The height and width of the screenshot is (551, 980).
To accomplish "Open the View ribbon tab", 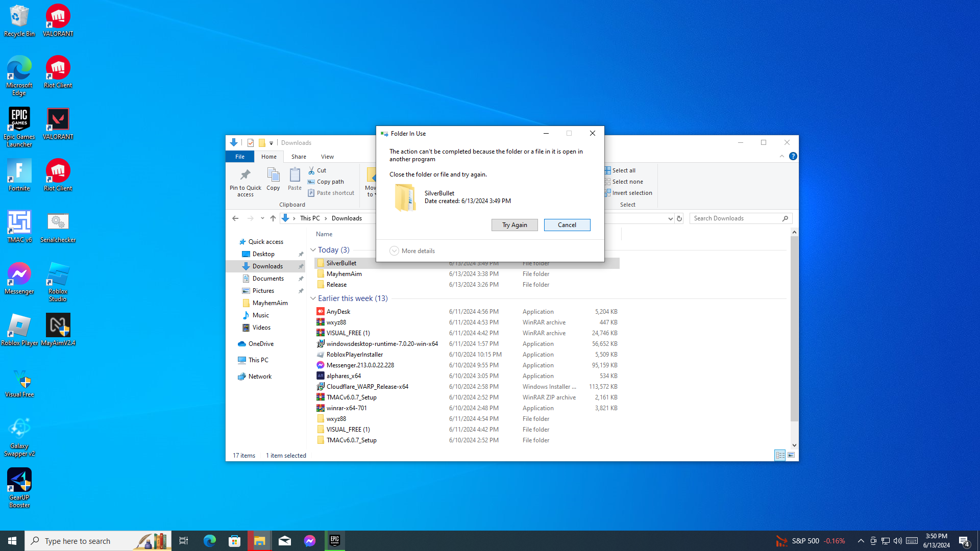I will click(327, 157).
